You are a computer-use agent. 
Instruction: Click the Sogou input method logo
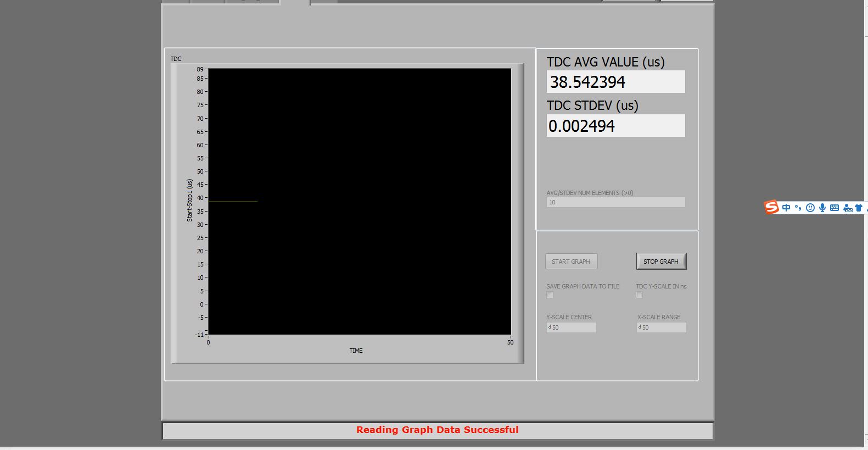pyautogui.click(x=771, y=207)
